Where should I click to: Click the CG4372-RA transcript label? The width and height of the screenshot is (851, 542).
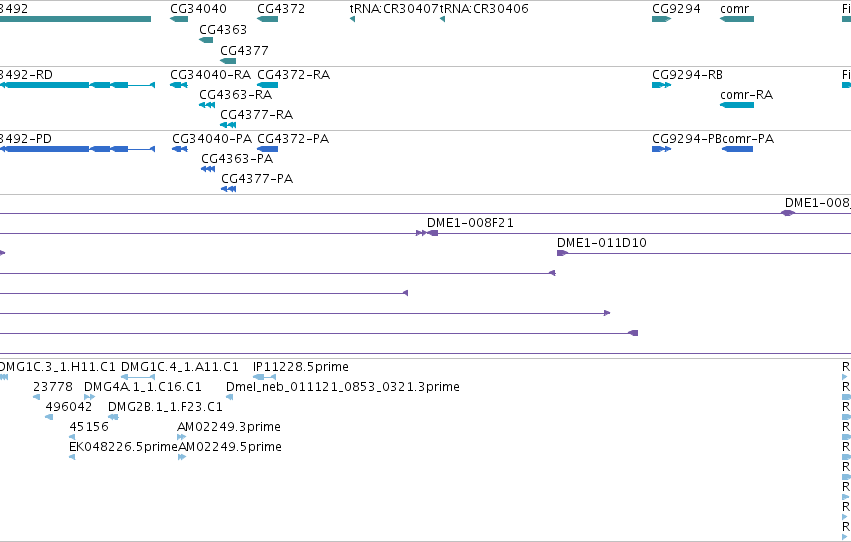[294, 74]
